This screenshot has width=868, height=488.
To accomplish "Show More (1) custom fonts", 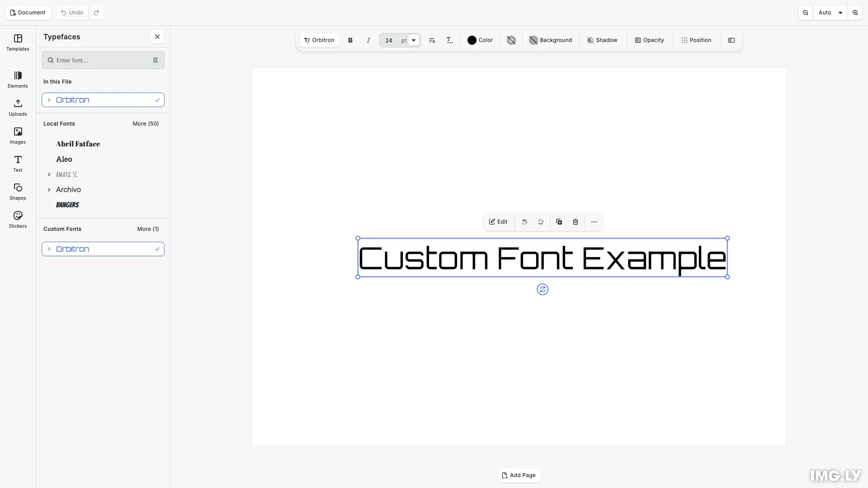I will [x=148, y=229].
